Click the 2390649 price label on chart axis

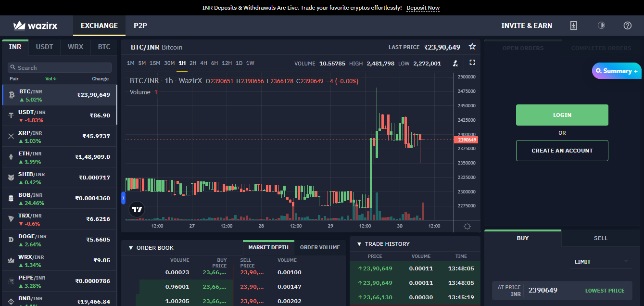(467, 140)
